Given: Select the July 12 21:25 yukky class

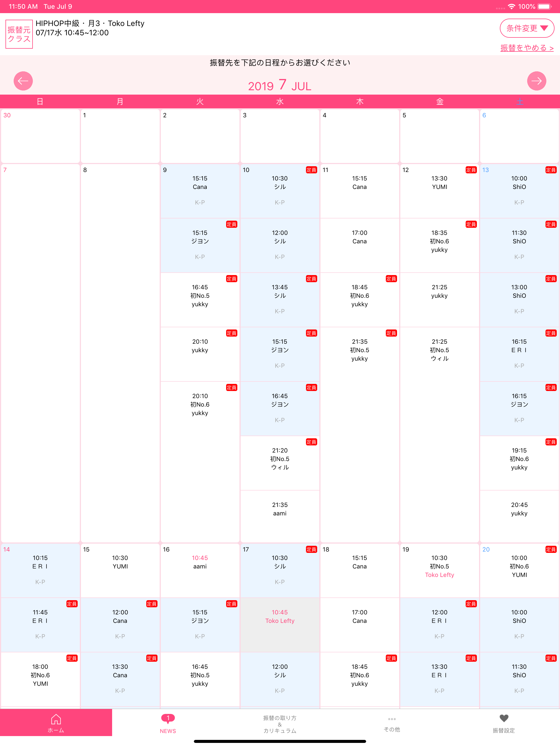Looking at the screenshot, I should [x=439, y=300].
